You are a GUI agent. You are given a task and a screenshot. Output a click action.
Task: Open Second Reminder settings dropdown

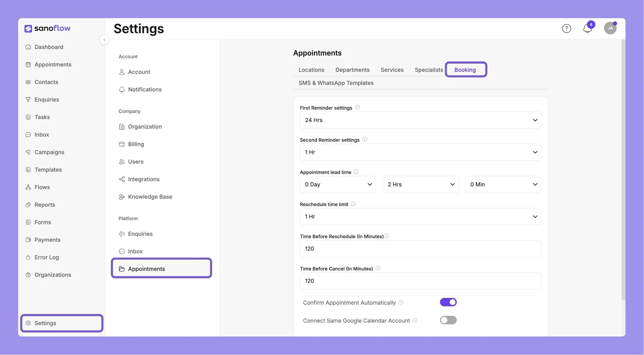[420, 152]
